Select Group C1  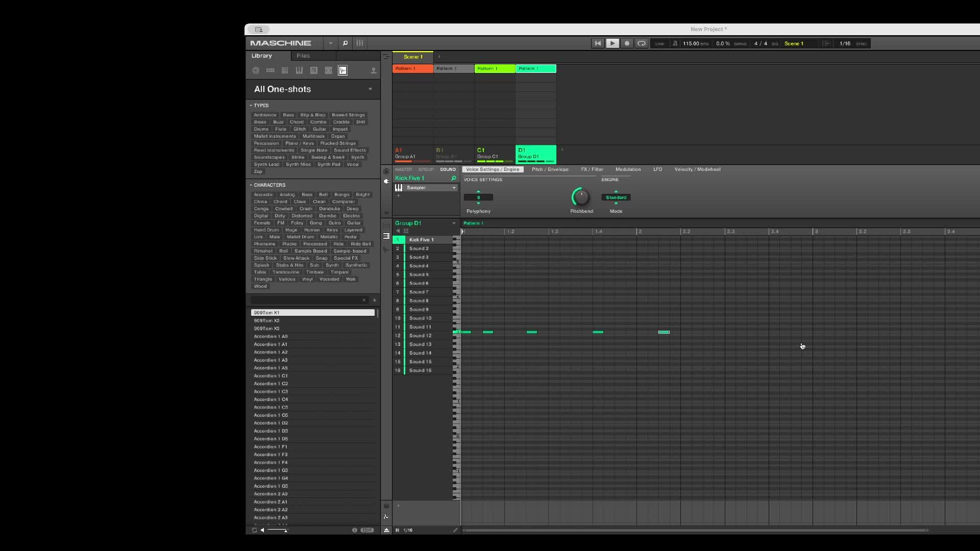pos(495,154)
